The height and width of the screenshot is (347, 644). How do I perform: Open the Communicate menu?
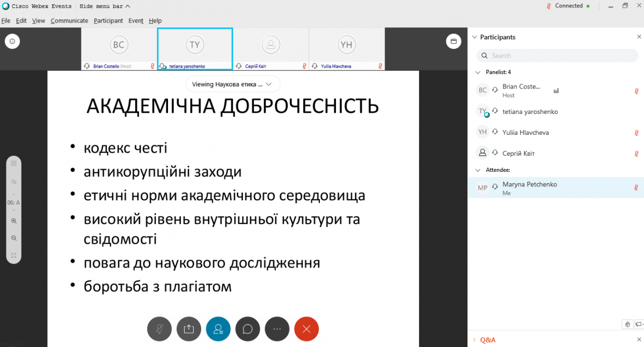click(69, 20)
